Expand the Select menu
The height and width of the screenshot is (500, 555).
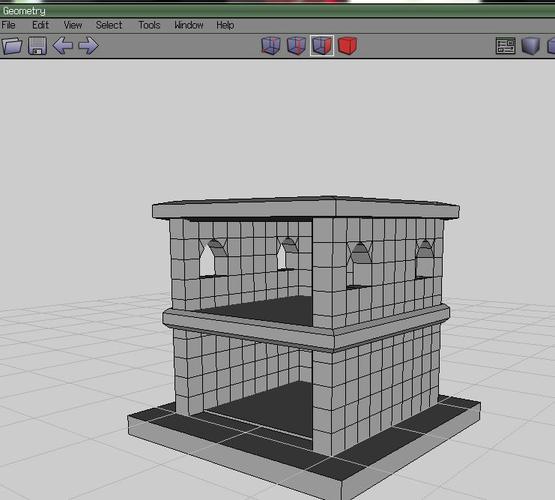tap(109, 25)
